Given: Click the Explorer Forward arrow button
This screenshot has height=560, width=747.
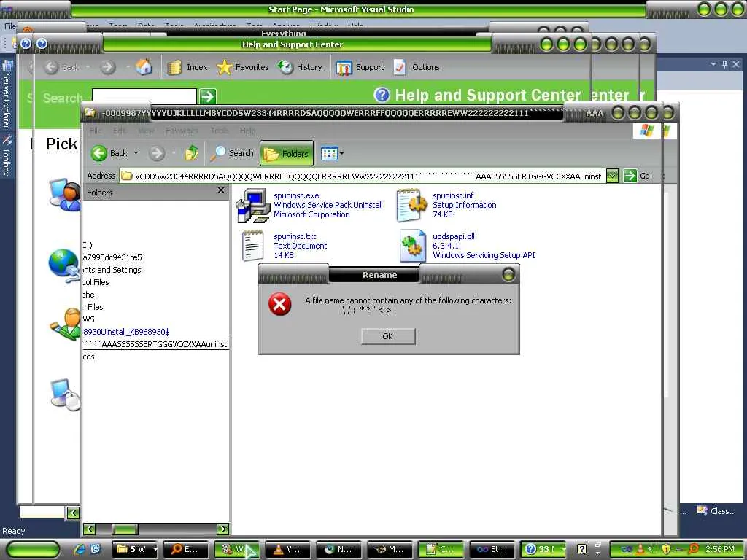Looking at the screenshot, I should pos(157,153).
